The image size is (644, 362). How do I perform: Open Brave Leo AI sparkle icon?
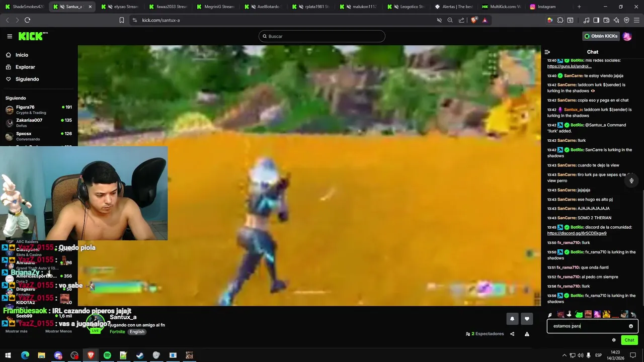pos(616,20)
